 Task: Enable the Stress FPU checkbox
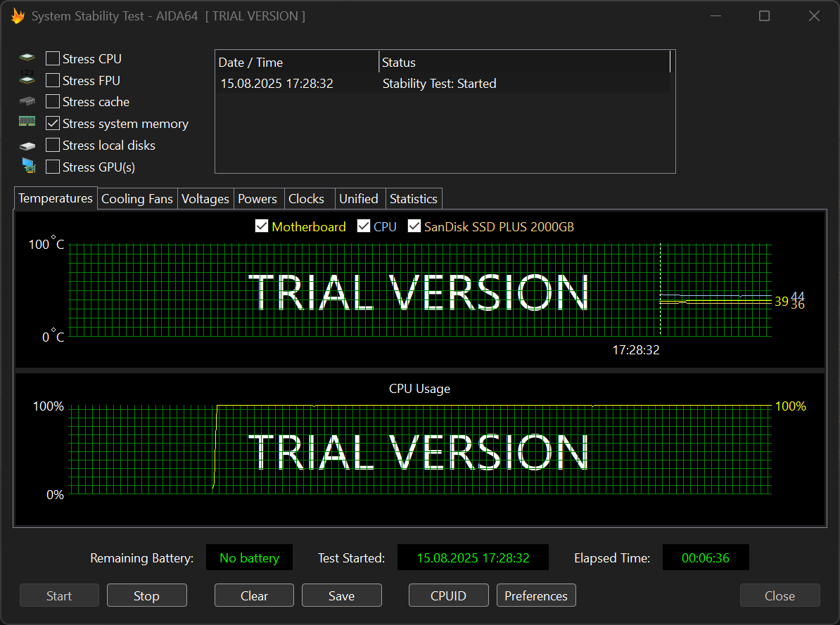tap(53, 80)
